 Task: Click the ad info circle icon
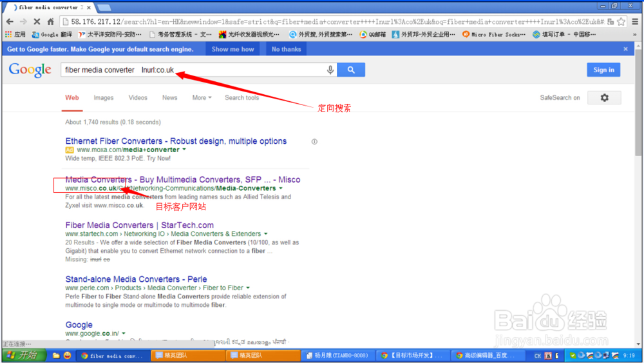(314, 142)
